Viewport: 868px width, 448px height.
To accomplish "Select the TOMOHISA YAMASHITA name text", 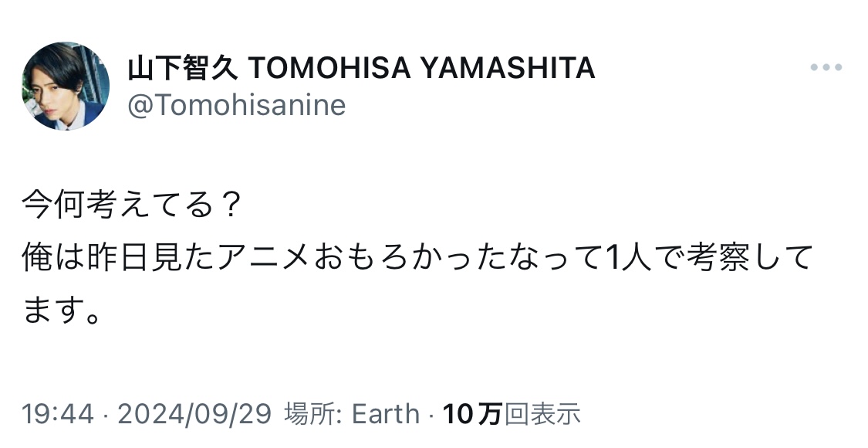I will [421, 69].
